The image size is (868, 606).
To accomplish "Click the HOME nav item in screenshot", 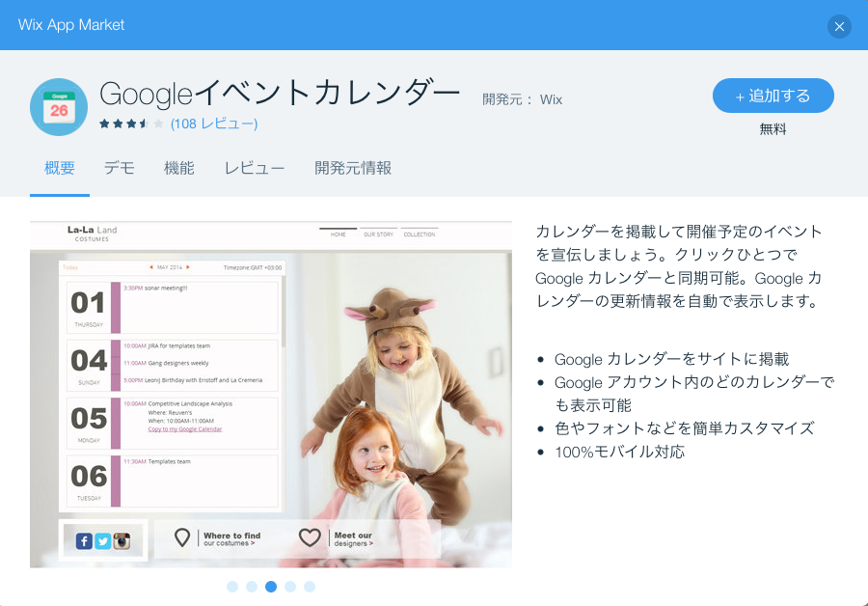I will coord(339,234).
